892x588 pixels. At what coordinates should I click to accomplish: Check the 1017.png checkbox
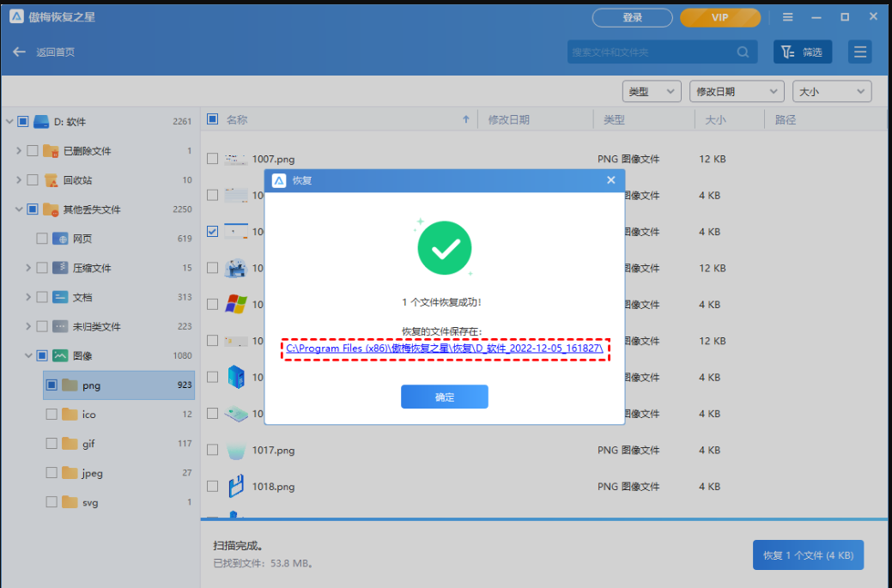tap(213, 450)
